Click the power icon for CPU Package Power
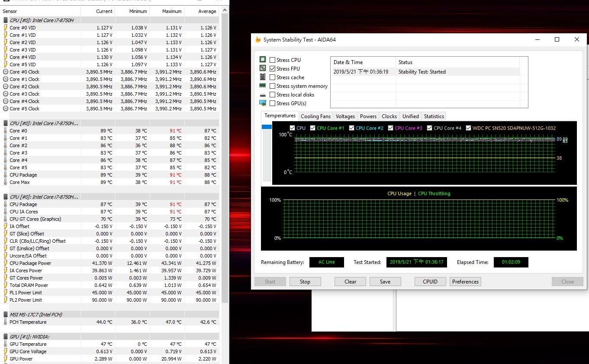 click(x=6, y=263)
